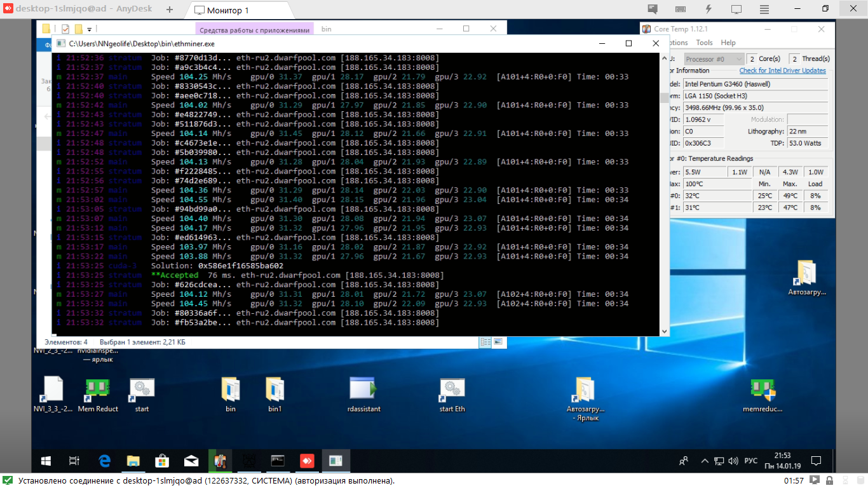Open File Explorer from the remote taskbar

[133, 461]
